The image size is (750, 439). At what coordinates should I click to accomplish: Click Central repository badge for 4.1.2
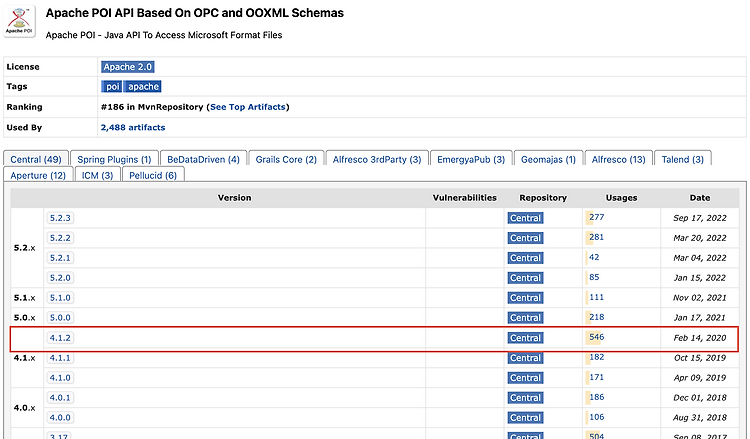[525, 338]
